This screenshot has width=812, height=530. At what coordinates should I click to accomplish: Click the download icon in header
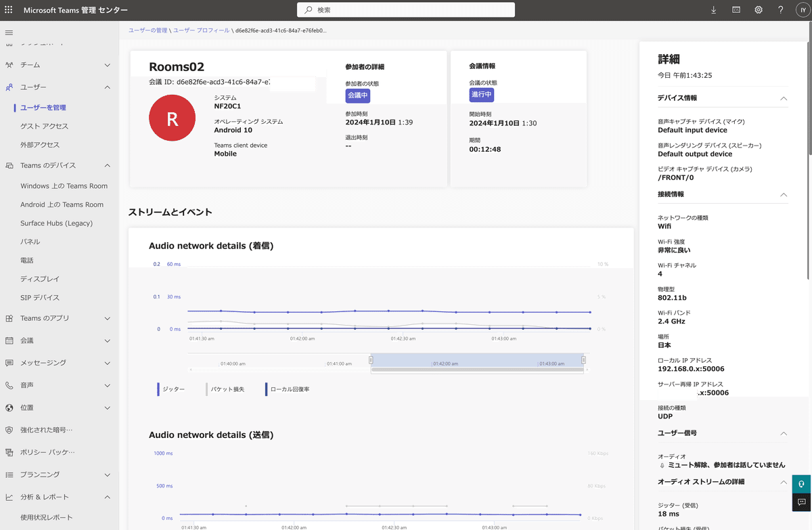(713, 10)
